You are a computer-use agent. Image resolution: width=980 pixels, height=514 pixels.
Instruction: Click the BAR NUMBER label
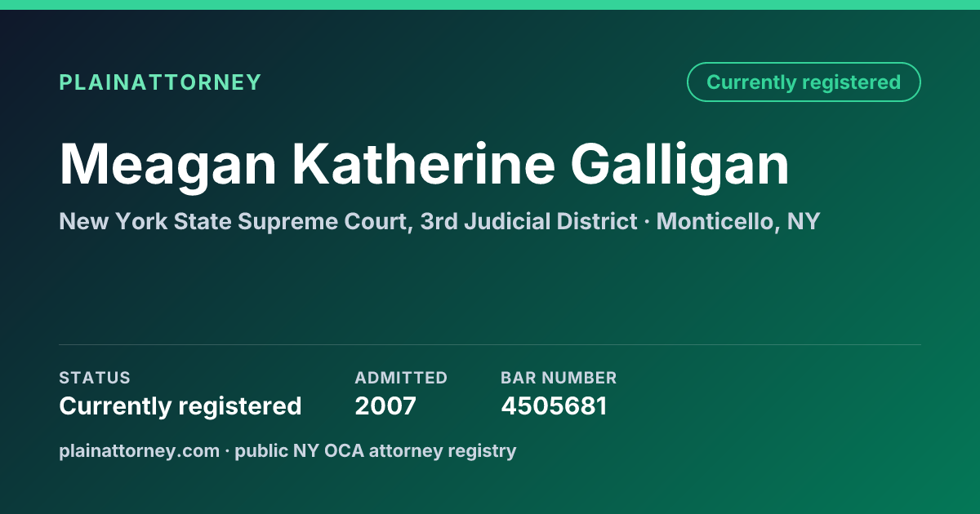pos(559,378)
